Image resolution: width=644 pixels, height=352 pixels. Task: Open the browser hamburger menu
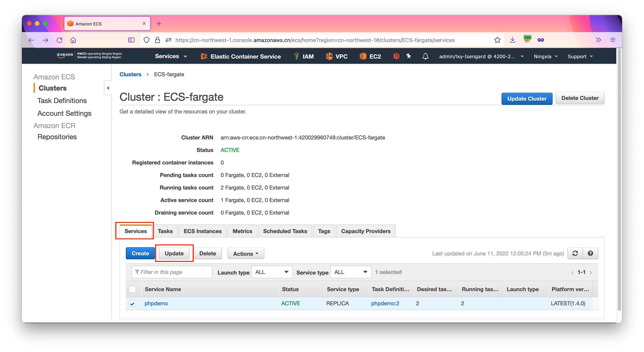[613, 40]
